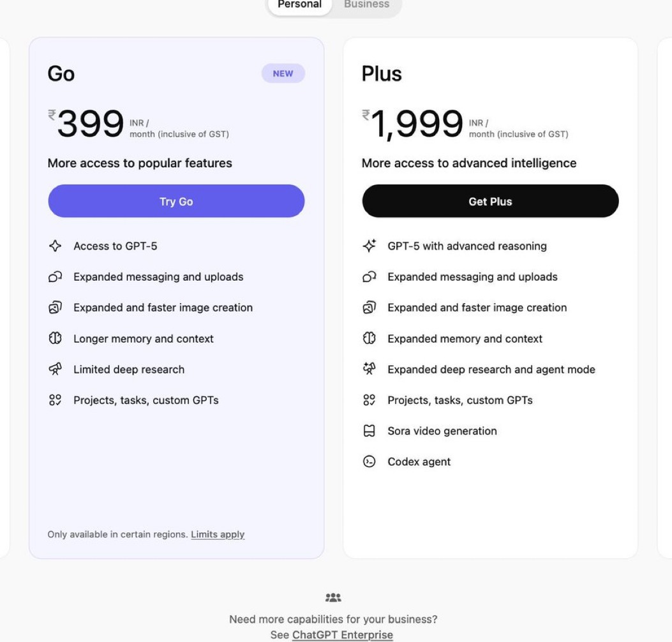
Task: Click the Plus plan heading
Action: [382, 74]
